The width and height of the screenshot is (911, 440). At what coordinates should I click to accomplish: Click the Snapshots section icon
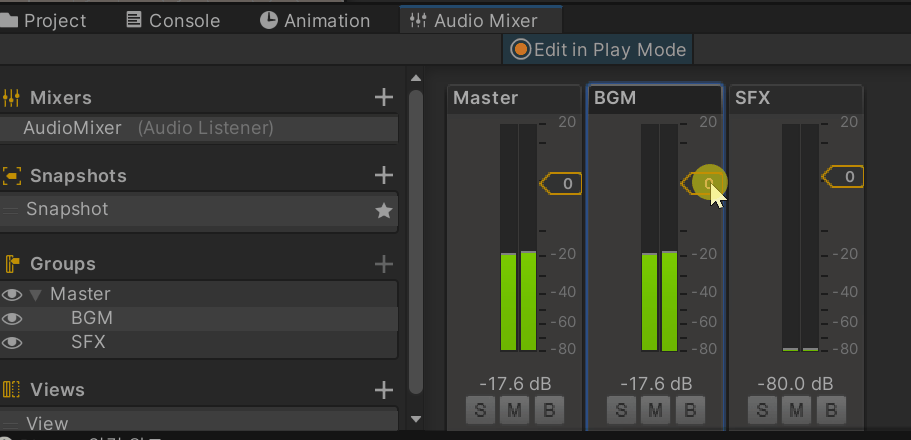coord(12,176)
